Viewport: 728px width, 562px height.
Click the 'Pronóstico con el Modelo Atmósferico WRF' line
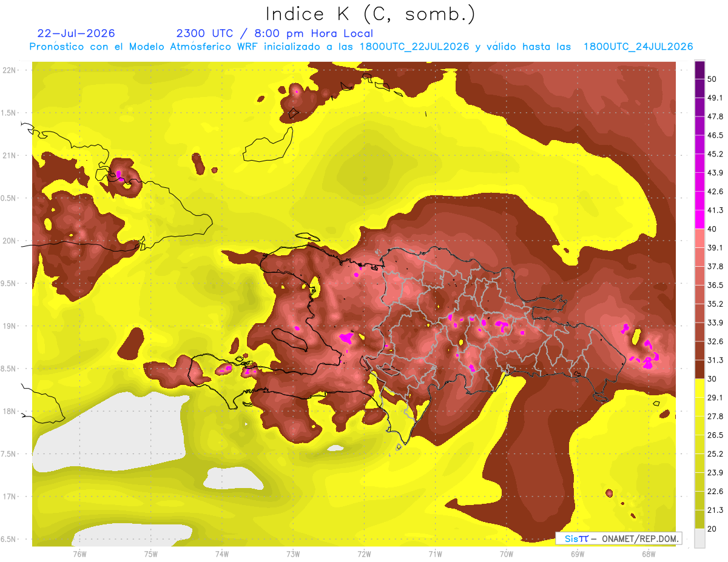(x=361, y=47)
